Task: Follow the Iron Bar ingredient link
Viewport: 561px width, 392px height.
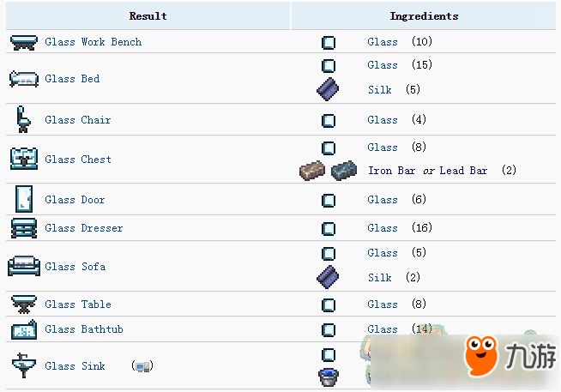Action: (392, 171)
